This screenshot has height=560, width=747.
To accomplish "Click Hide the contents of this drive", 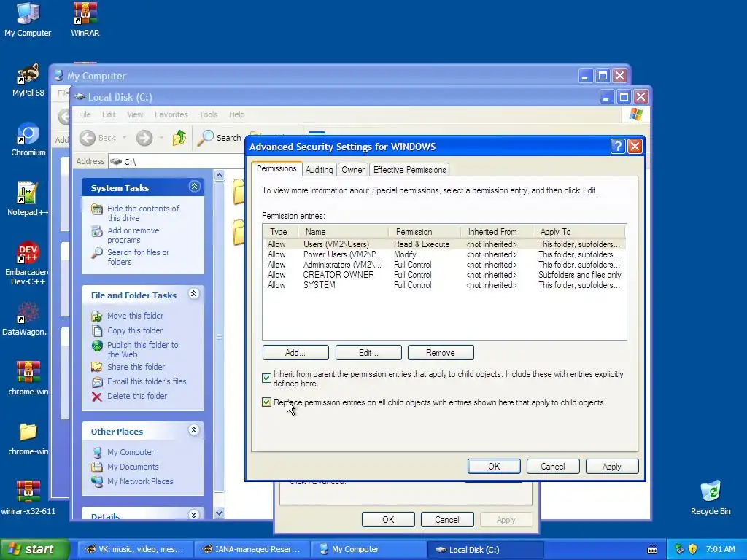I will (x=143, y=213).
